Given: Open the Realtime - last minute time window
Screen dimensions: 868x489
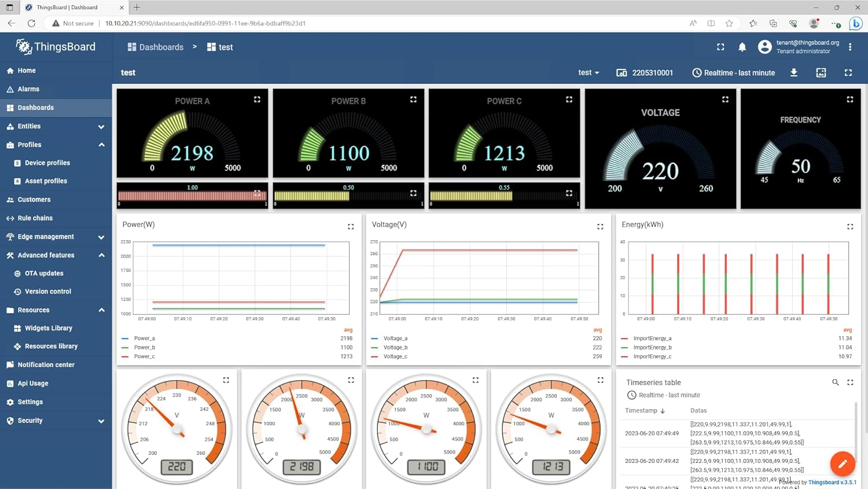Looking at the screenshot, I should [733, 73].
